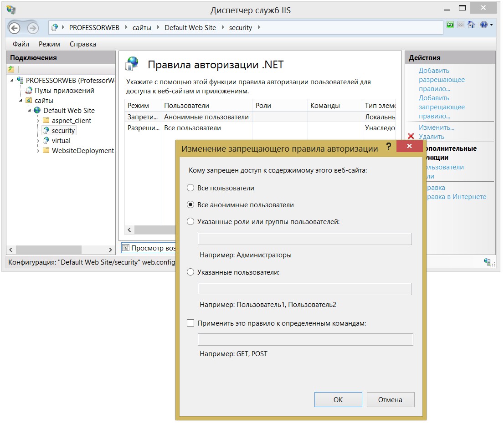
Task: Click the Изменить... action link
Action: coord(437,128)
